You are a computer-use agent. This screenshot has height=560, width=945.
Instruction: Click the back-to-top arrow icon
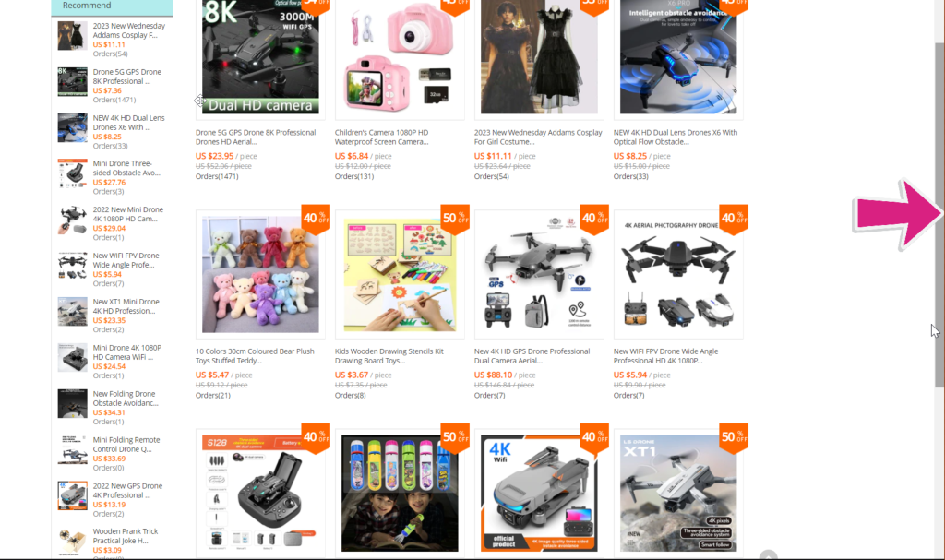click(768, 555)
